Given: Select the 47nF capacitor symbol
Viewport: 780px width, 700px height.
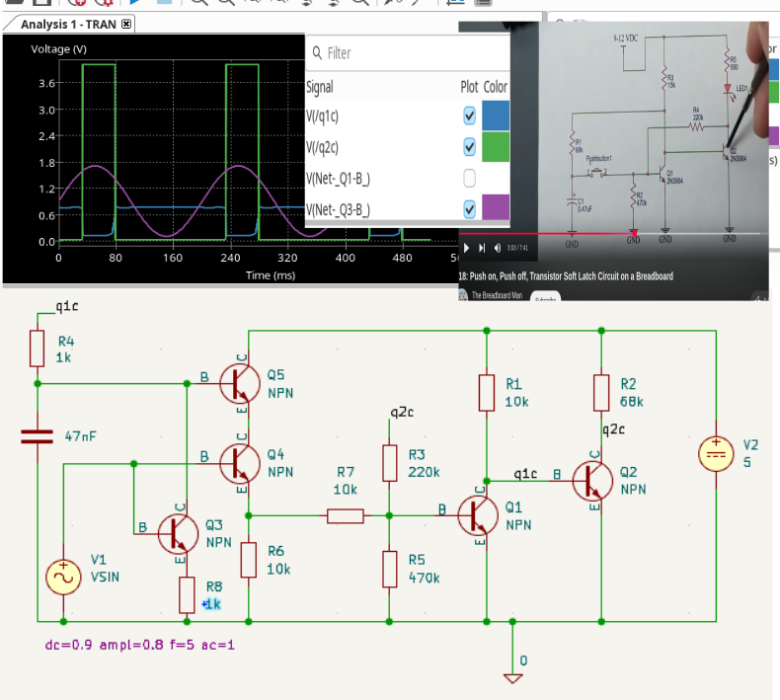Looking at the screenshot, I should [38, 436].
